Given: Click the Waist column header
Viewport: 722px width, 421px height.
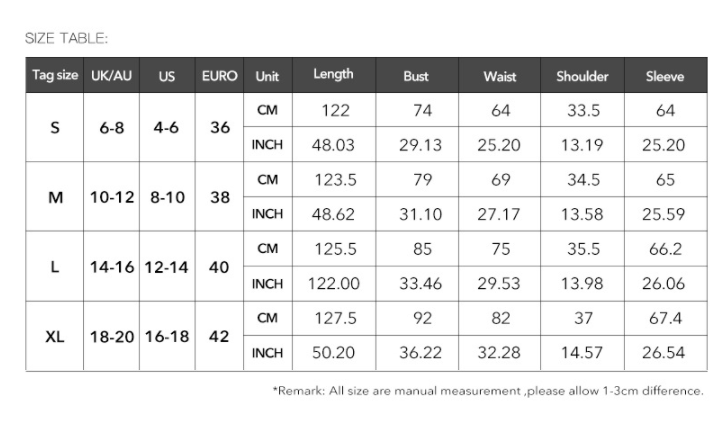Looking at the screenshot, I should tap(499, 76).
